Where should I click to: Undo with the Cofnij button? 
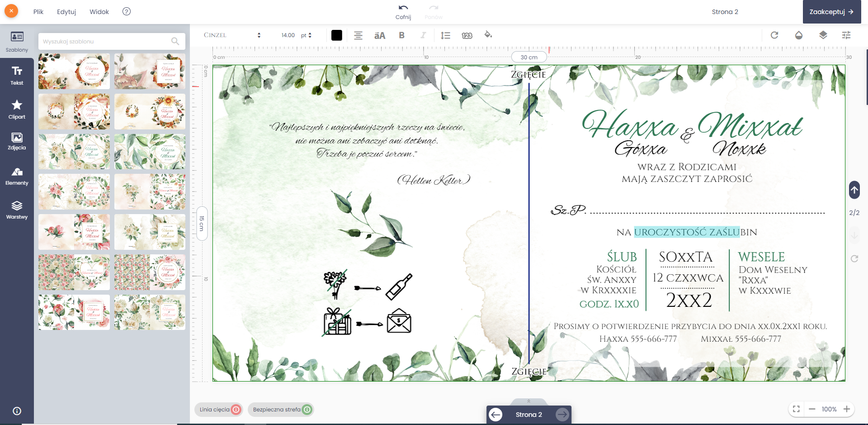[403, 12]
